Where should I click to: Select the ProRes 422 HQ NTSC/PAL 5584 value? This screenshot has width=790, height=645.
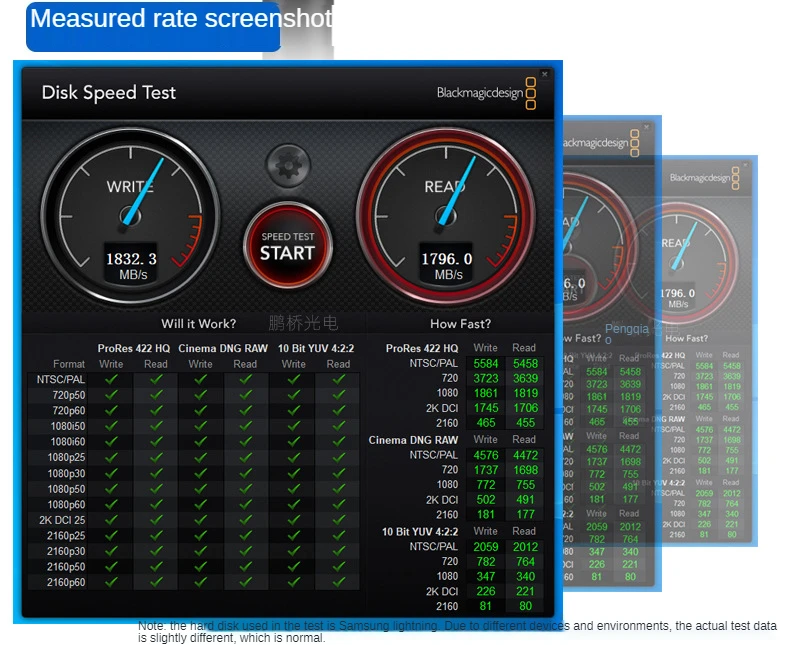click(485, 364)
